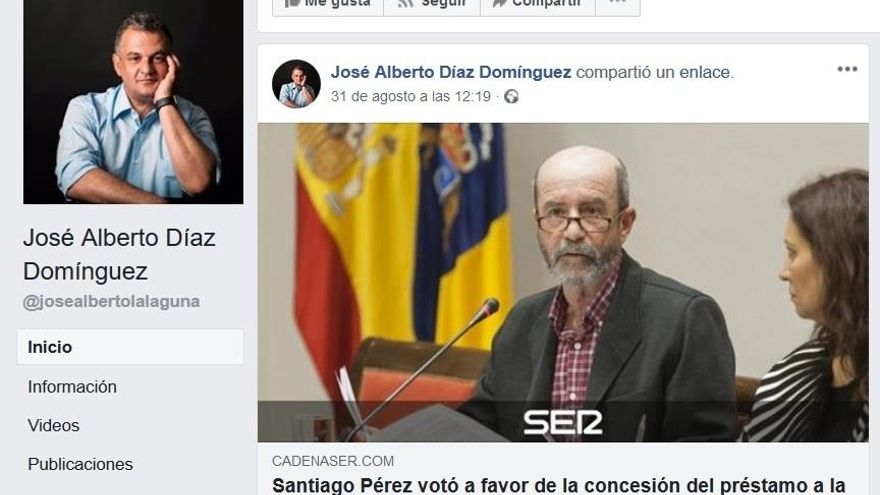
Task: Open the post options three-dot menu
Action: (847, 69)
